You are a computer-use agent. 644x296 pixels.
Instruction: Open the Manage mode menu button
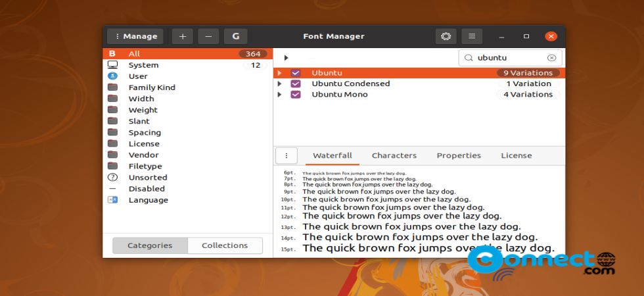[135, 36]
